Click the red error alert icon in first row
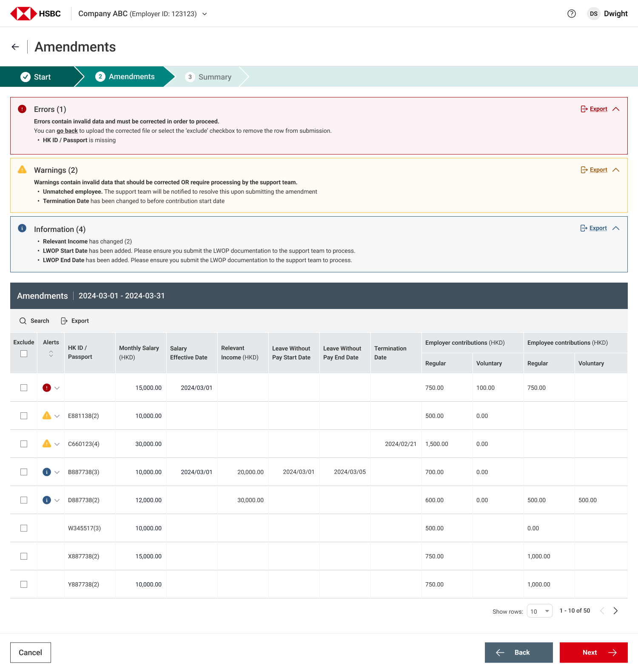638x672 pixels. pos(47,388)
